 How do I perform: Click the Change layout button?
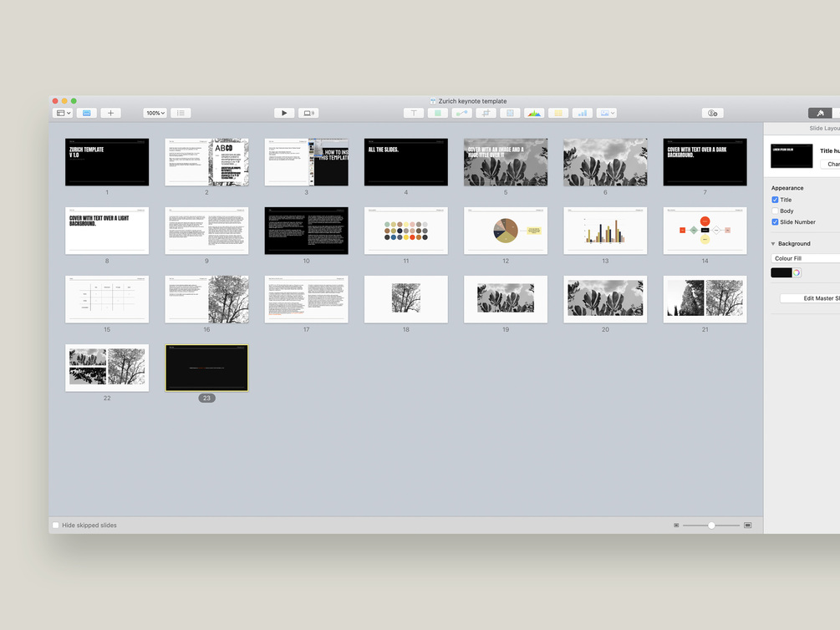[830, 164]
